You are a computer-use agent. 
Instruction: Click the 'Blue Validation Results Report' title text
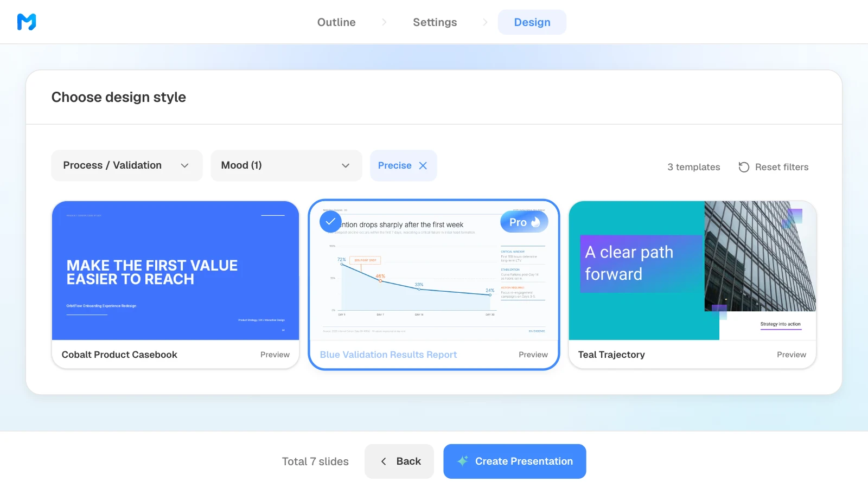click(x=388, y=355)
